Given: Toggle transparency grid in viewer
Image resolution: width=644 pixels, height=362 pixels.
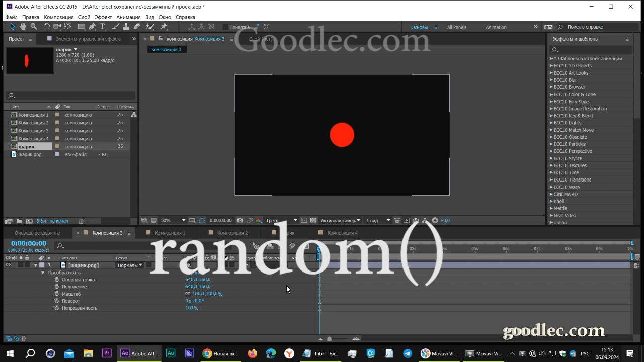Looking at the screenshot, I should coord(313,220).
